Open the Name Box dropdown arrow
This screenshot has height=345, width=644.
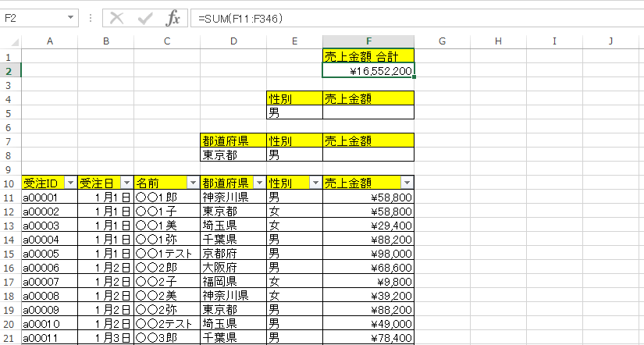pyautogui.click(x=71, y=18)
